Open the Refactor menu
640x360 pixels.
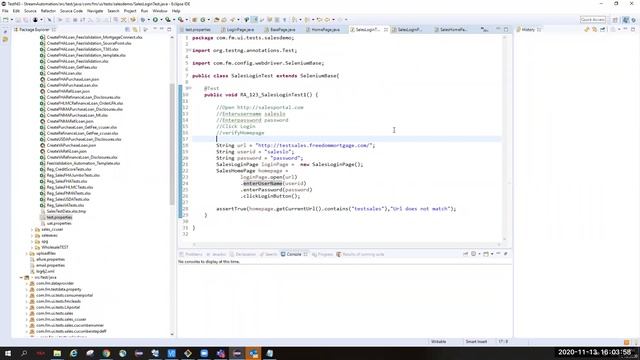point(48,11)
